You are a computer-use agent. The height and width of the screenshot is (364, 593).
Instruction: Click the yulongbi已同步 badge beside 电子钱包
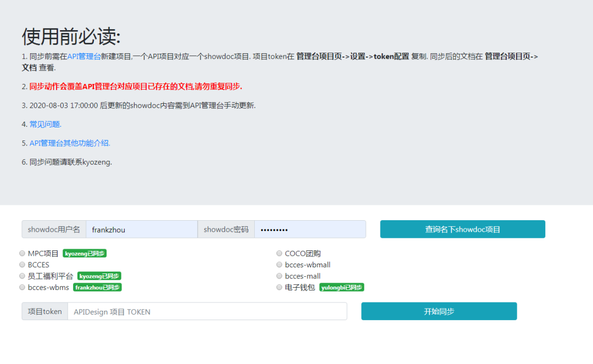tap(342, 287)
